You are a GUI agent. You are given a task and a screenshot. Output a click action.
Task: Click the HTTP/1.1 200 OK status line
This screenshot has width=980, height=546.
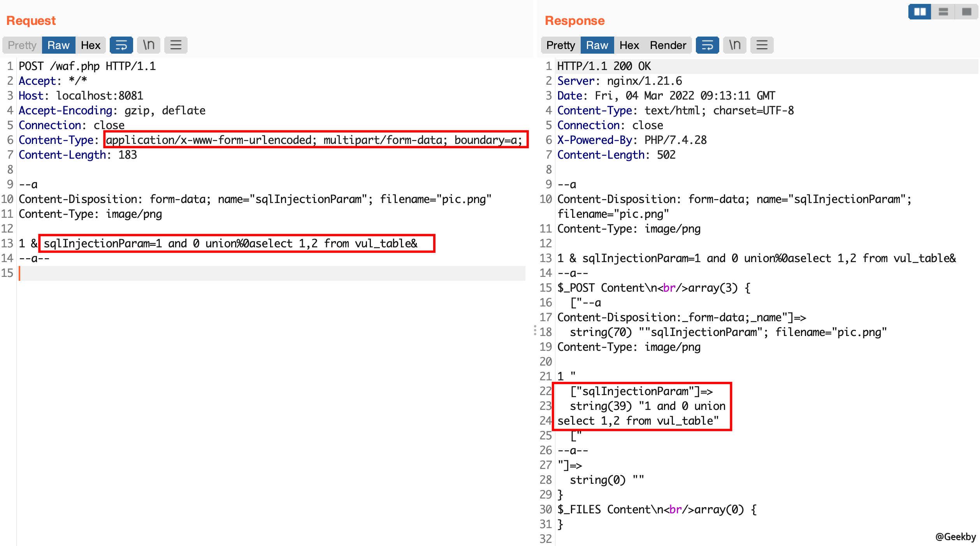coord(604,66)
